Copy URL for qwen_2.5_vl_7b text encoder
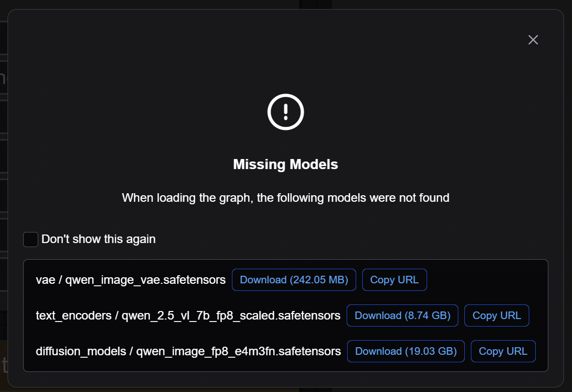 click(497, 316)
